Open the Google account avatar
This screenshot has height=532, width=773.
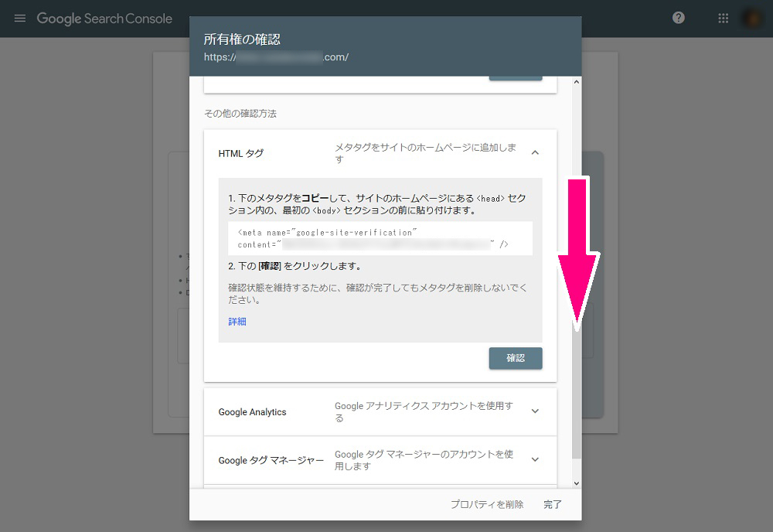pyautogui.click(x=752, y=19)
